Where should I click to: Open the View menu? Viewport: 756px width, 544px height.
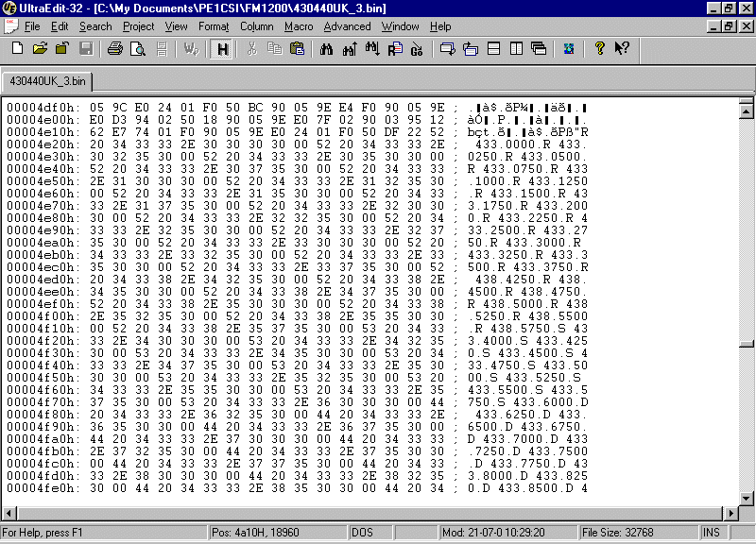176,26
